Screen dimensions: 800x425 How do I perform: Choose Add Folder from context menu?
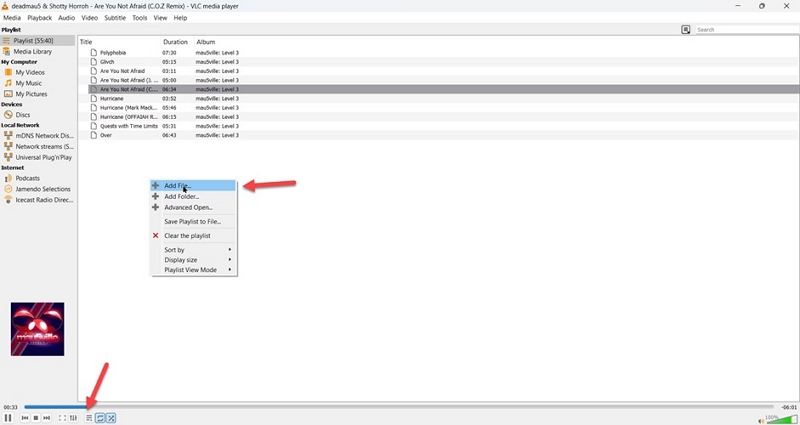click(193, 196)
